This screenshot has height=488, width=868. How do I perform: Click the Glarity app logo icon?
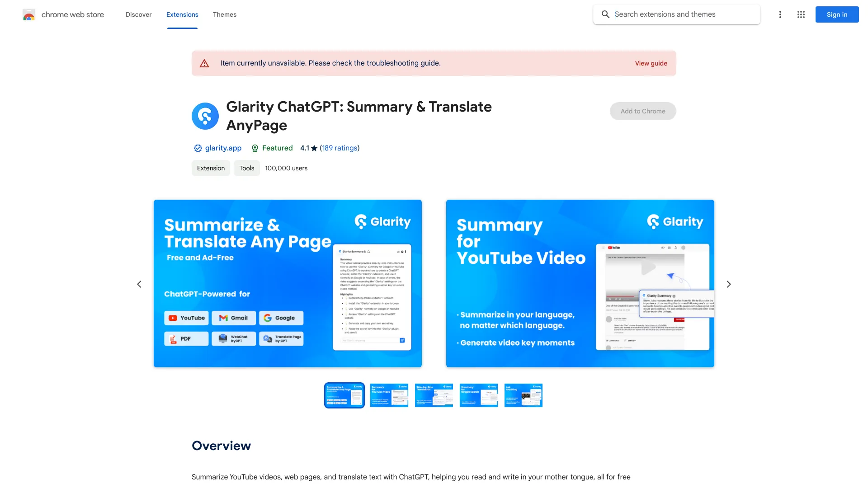(205, 115)
